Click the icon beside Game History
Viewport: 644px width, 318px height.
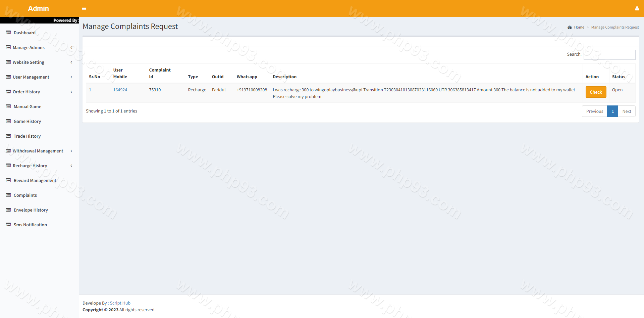[x=8, y=121]
